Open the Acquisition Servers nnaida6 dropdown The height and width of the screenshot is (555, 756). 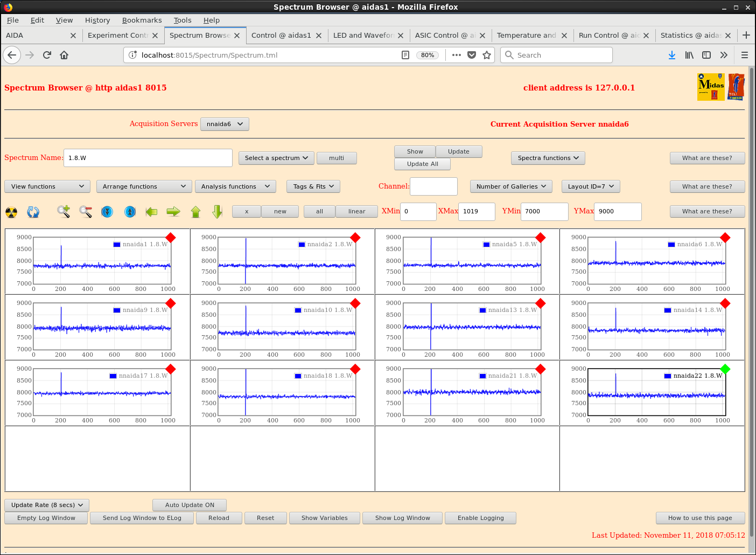click(225, 124)
